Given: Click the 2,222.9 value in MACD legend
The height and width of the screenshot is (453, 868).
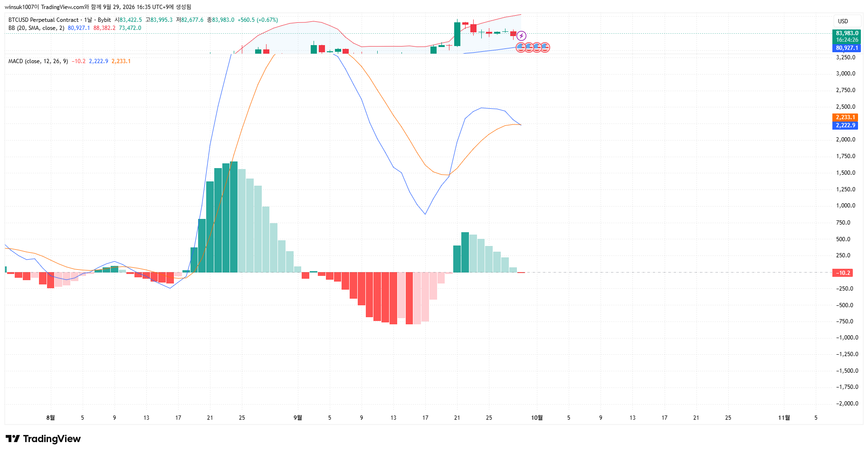Looking at the screenshot, I should click(98, 61).
